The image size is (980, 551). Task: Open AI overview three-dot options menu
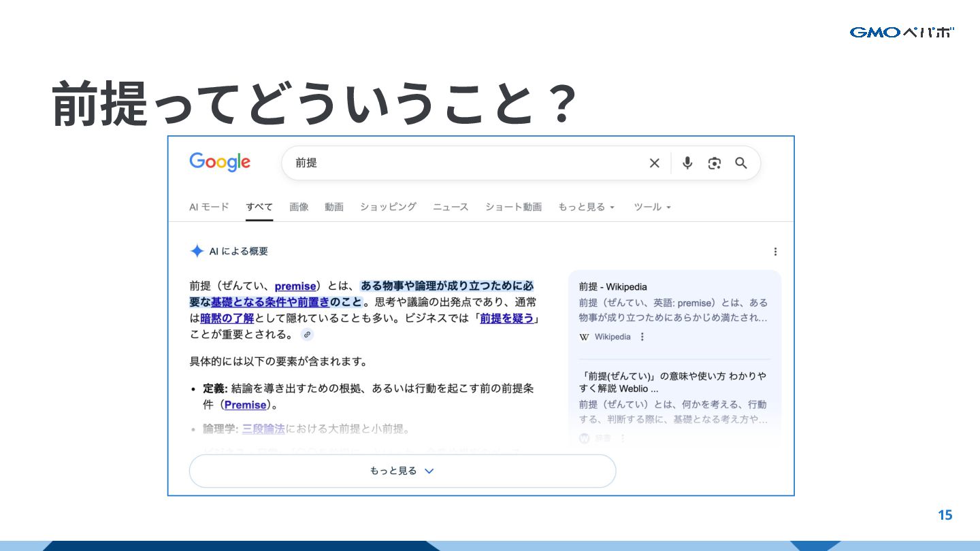coord(775,252)
